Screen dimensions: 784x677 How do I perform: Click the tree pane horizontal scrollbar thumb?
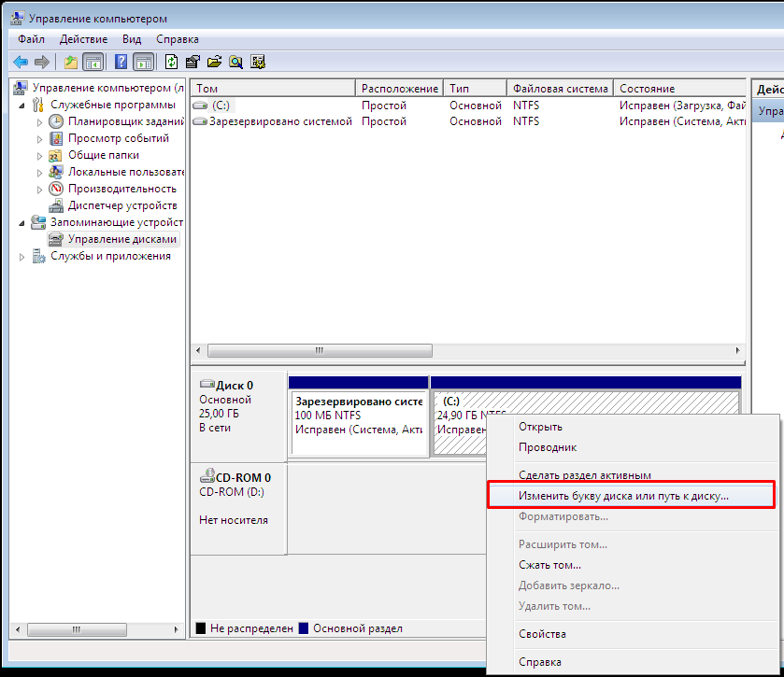pyautogui.click(x=77, y=629)
